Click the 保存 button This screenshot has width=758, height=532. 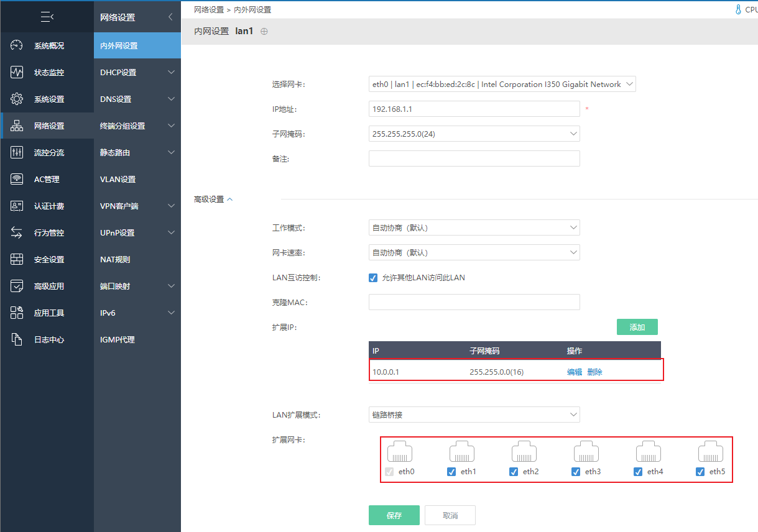394,515
